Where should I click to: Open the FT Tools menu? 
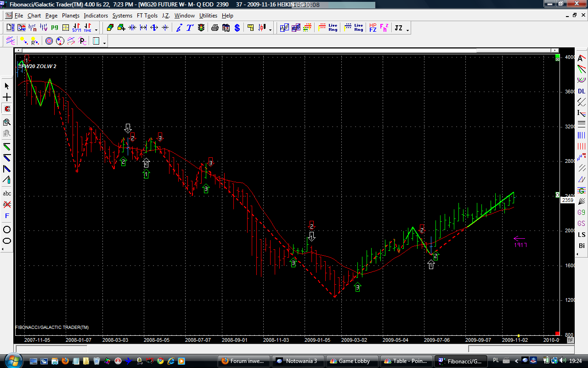click(147, 15)
